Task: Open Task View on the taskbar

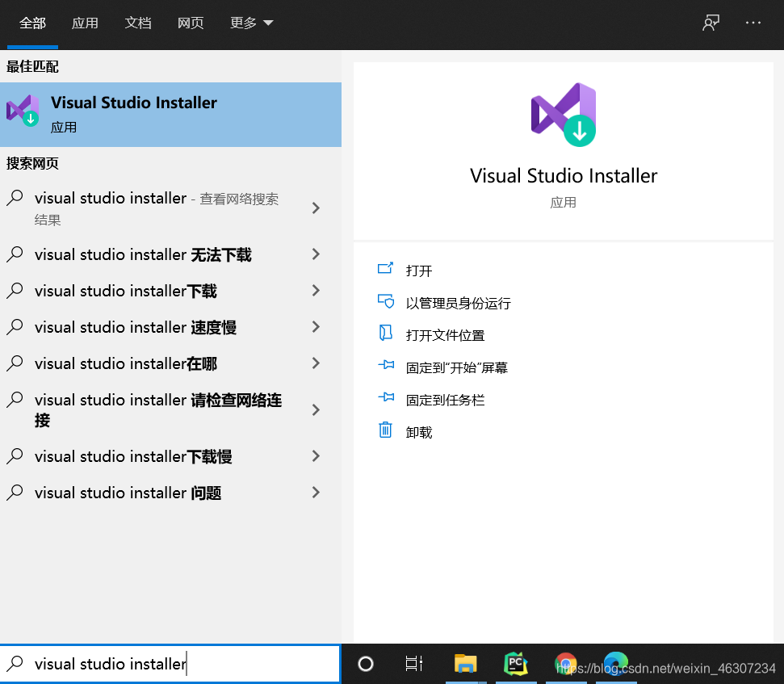Action: (x=414, y=664)
